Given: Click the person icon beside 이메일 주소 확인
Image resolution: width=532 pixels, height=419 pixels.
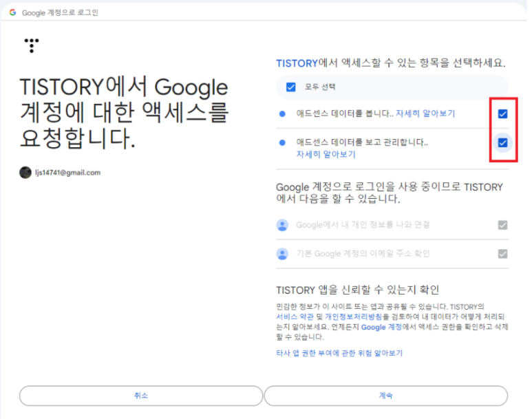Looking at the screenshot, I should click(x=282, y=254).
